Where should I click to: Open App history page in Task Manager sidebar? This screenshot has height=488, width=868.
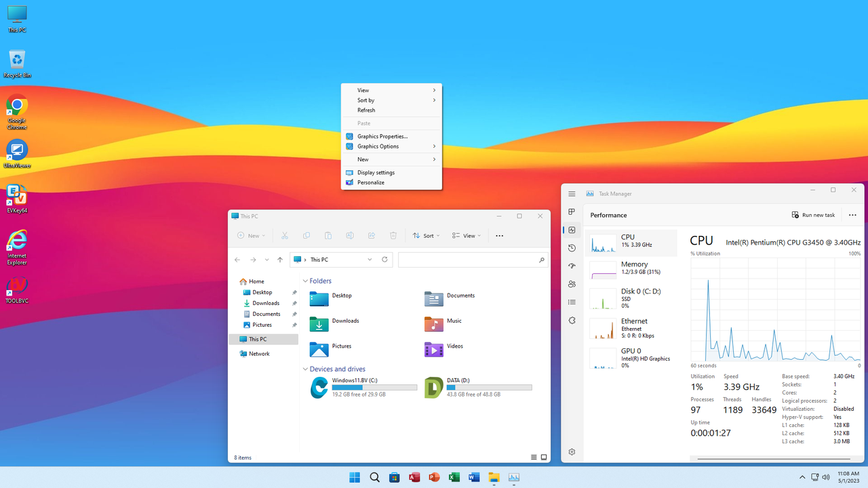point(572,248)
